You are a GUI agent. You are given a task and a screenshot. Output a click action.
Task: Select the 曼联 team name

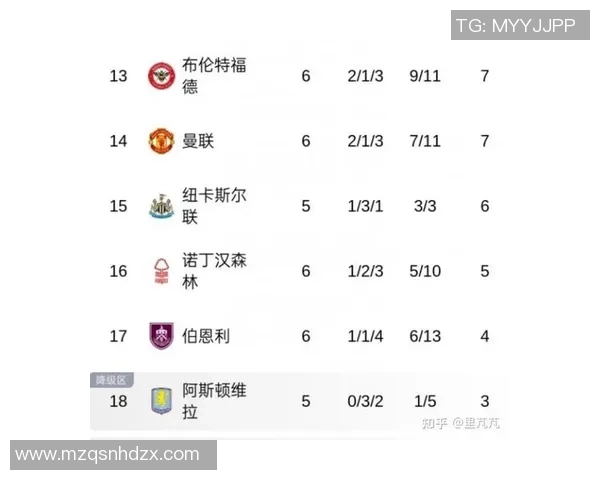pos(198,141)
